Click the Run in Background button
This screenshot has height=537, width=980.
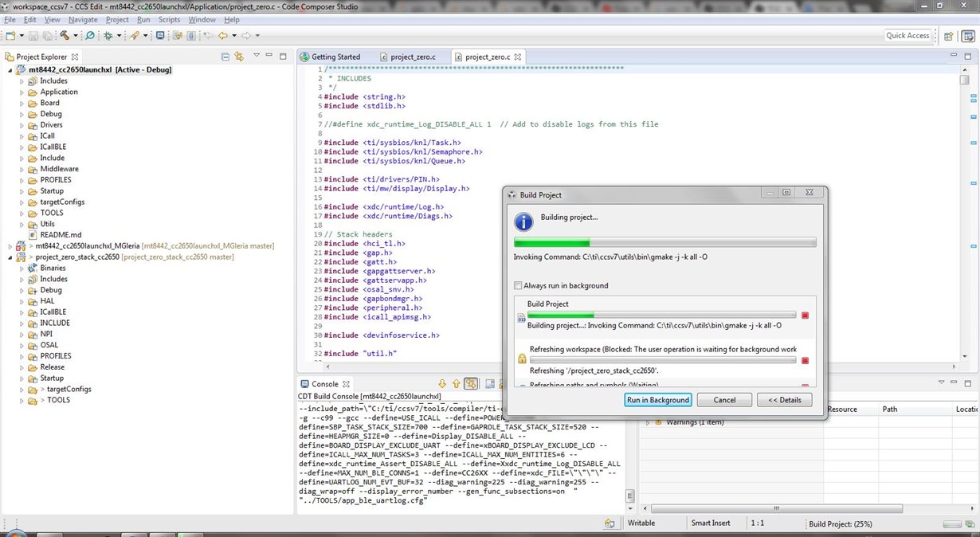click(x=657, y=399)
